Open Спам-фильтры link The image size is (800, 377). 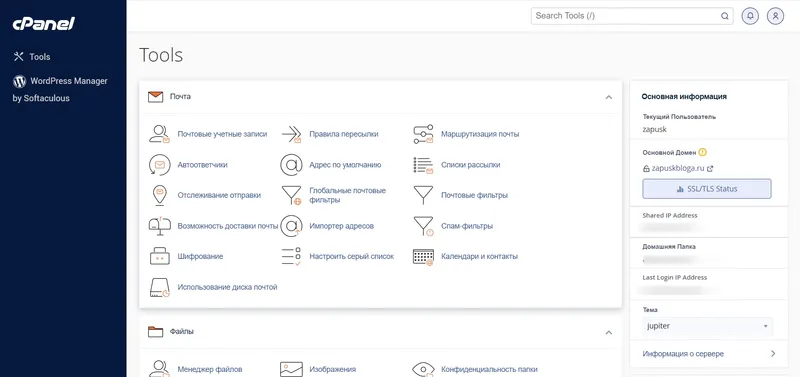467,226
